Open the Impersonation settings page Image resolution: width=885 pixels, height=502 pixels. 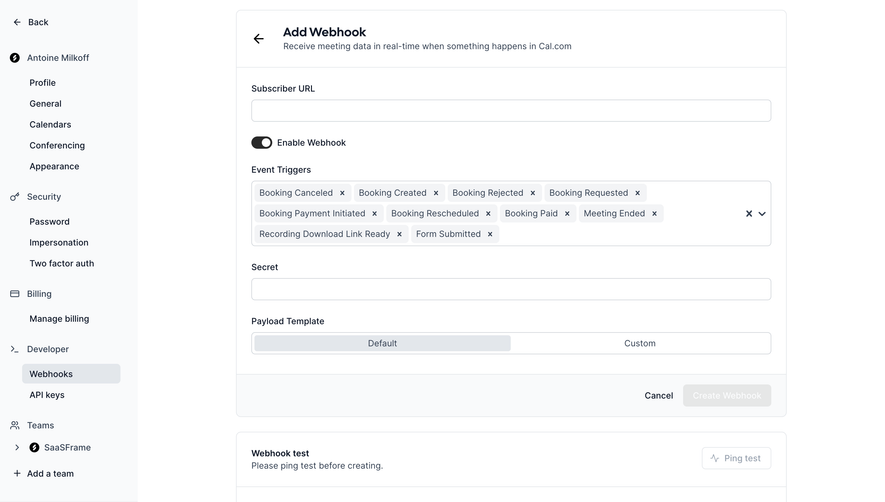coord(59,242)
